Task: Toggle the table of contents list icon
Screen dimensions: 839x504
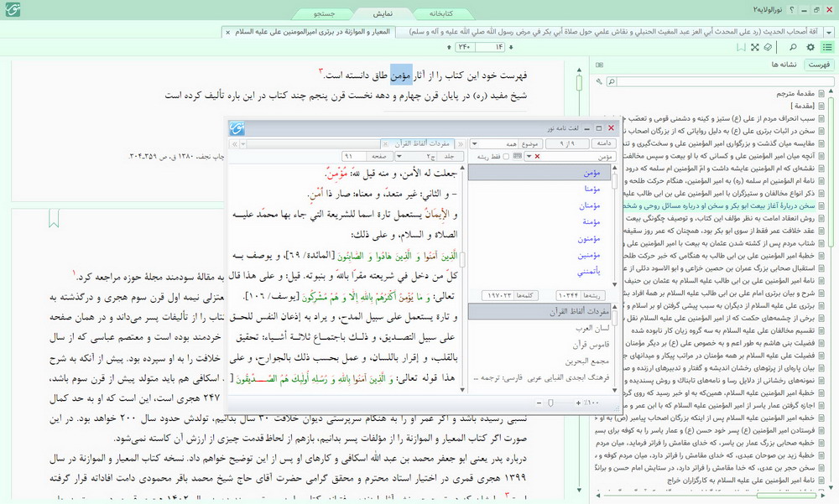Action: point(827,47)
